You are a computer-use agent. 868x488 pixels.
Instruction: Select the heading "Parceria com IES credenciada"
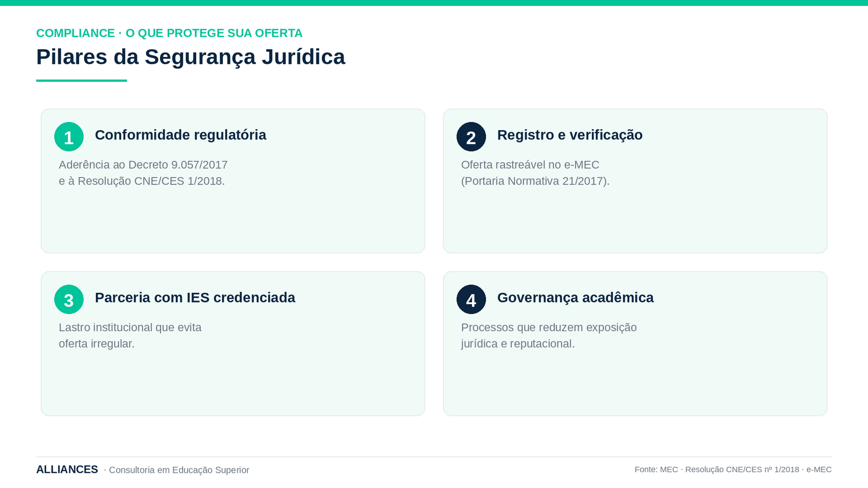tap(195, 298)
